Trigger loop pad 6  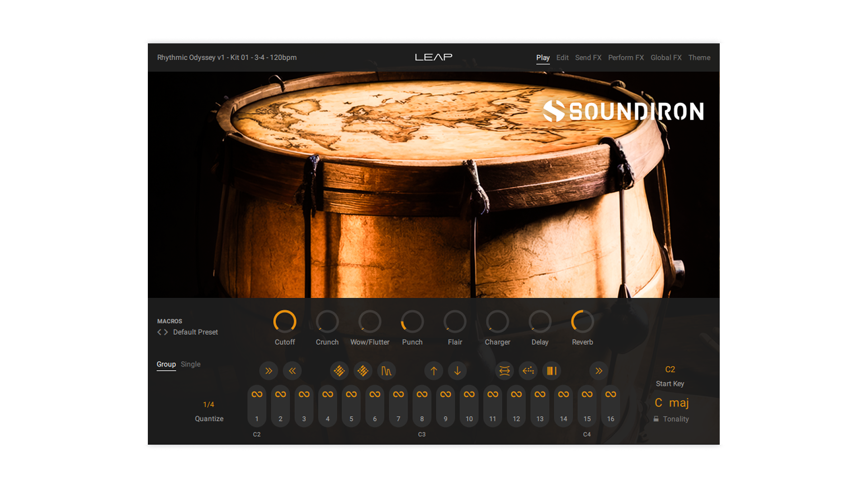[x=375, y=406]
